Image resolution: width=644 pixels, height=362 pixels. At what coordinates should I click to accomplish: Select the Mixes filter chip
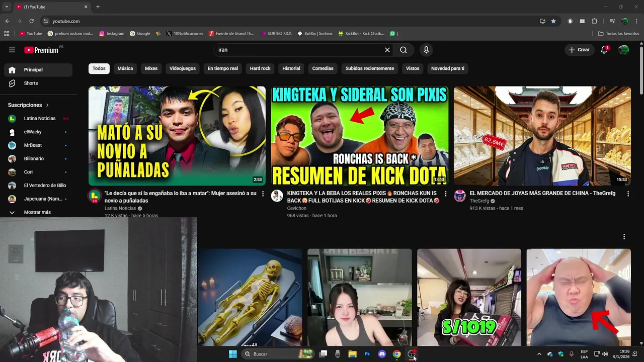click(x=151, y=68)
